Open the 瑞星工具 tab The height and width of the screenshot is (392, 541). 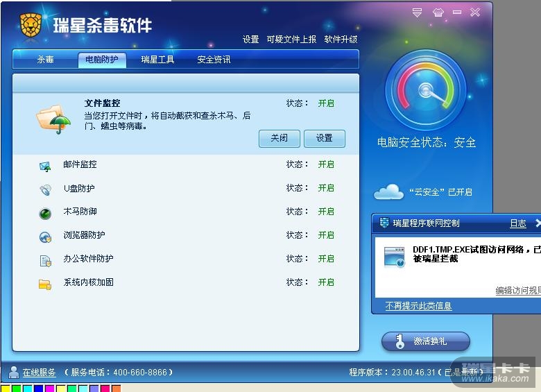pos(157,60)
